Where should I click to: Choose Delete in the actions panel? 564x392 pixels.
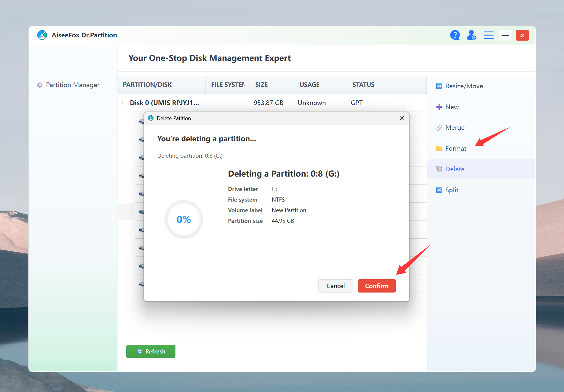click(x=481, y=169)
